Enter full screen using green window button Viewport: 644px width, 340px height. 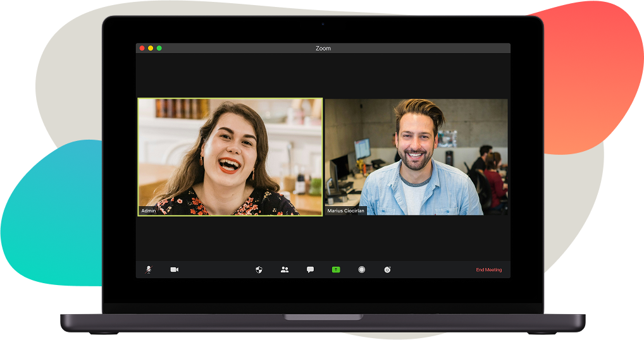tap(159, 48)
